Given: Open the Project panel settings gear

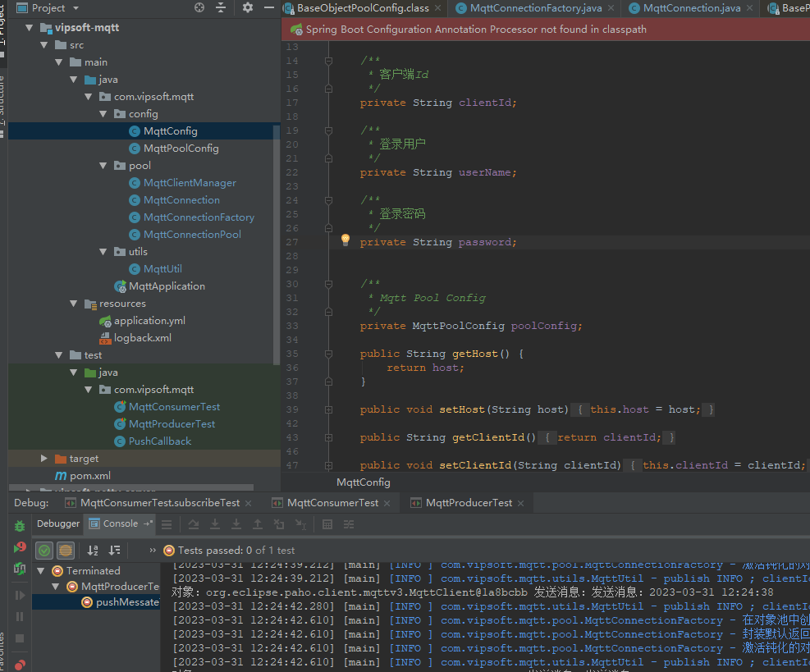Looking at the screenshot, I should coord(247,7).
